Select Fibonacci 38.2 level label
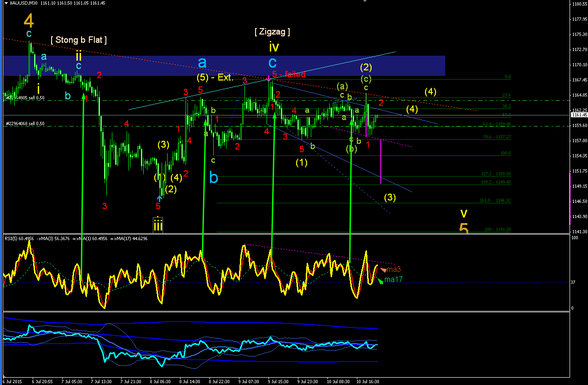This screenshot has height=385, width=588. click(506, 106)
